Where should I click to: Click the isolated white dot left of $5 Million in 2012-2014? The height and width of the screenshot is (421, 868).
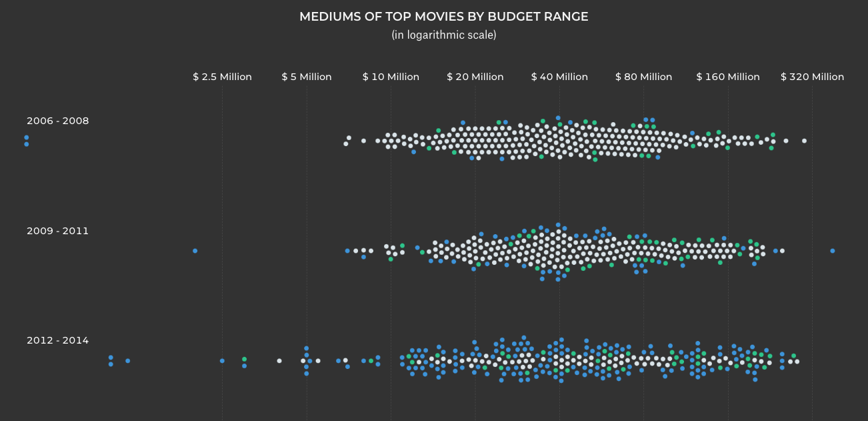coord(279,361)
